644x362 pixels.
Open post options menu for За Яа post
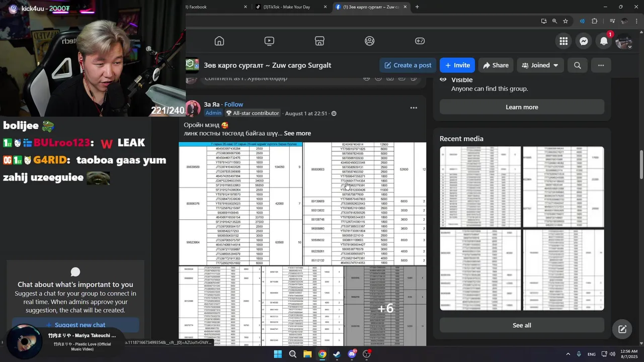(414, 108)
